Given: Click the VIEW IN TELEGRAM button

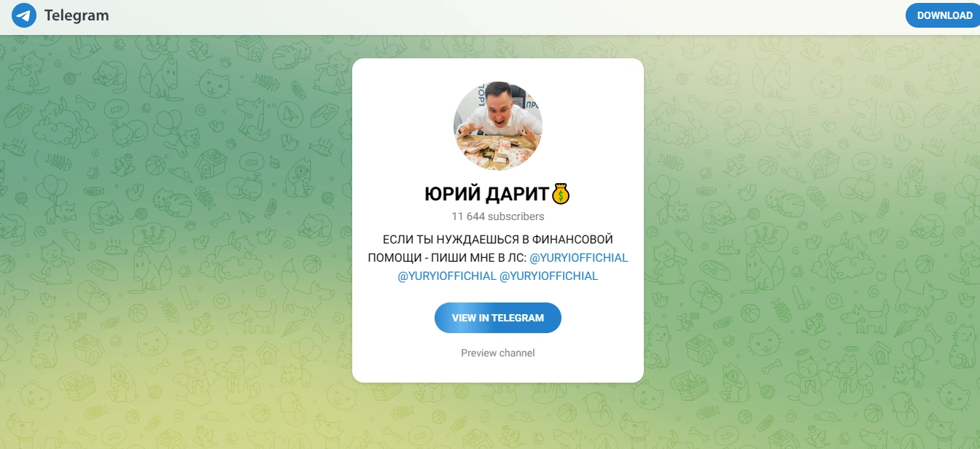Looking at the screenshot, I should [498, 318].
